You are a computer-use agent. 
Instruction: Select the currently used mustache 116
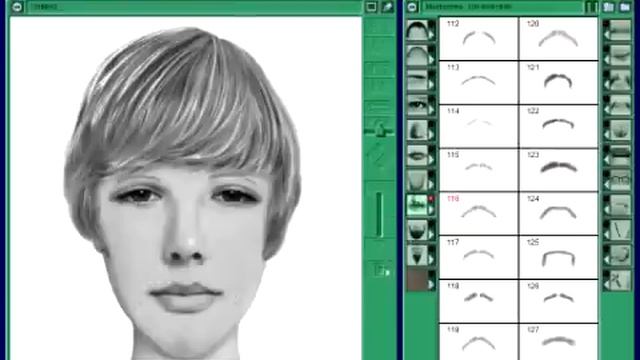478,213
